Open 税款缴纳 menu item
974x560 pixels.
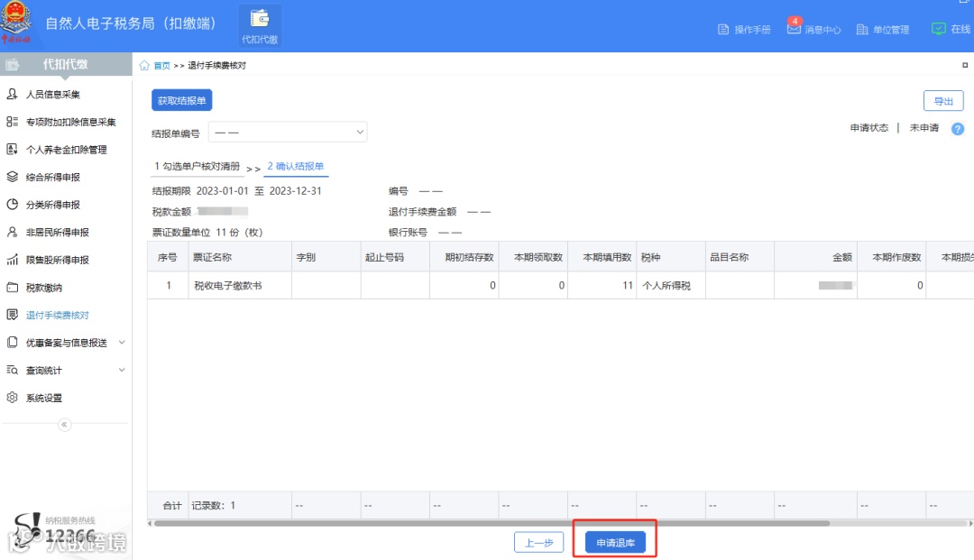tap(43, 288)
